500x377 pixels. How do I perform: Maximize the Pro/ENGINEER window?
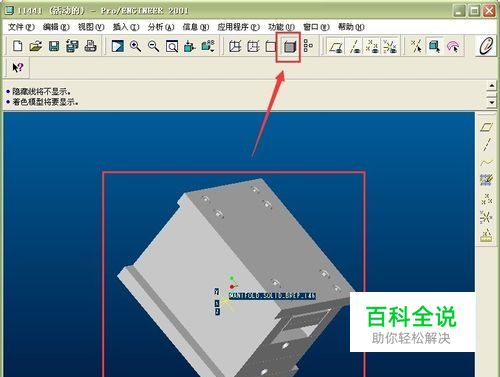click(x=474, y=11)
